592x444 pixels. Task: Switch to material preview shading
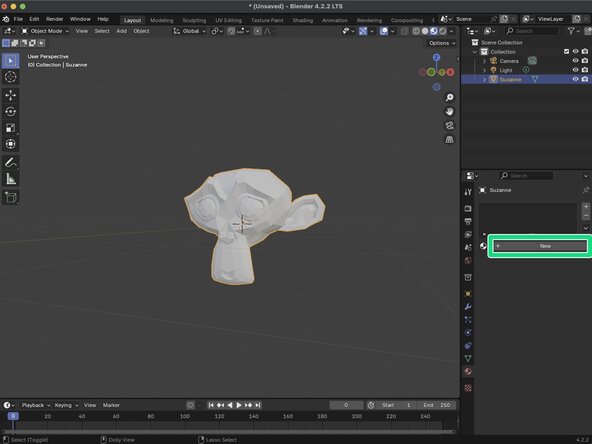tap(433, 31)
